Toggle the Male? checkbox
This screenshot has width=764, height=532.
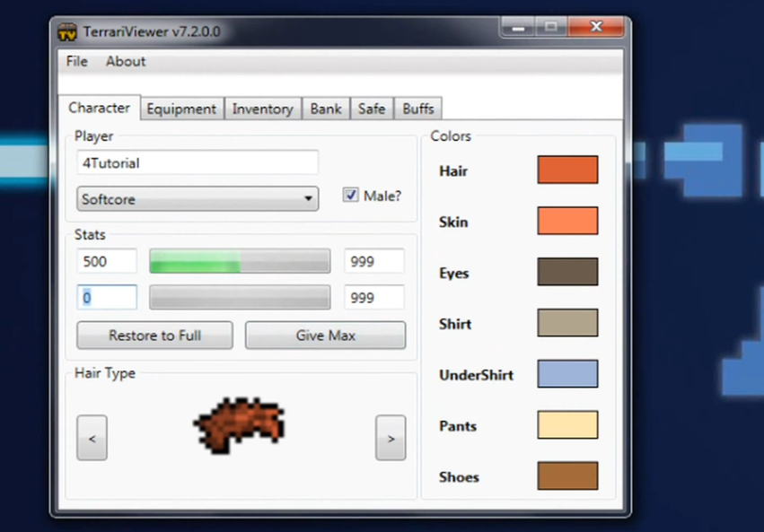click(351, 196)
